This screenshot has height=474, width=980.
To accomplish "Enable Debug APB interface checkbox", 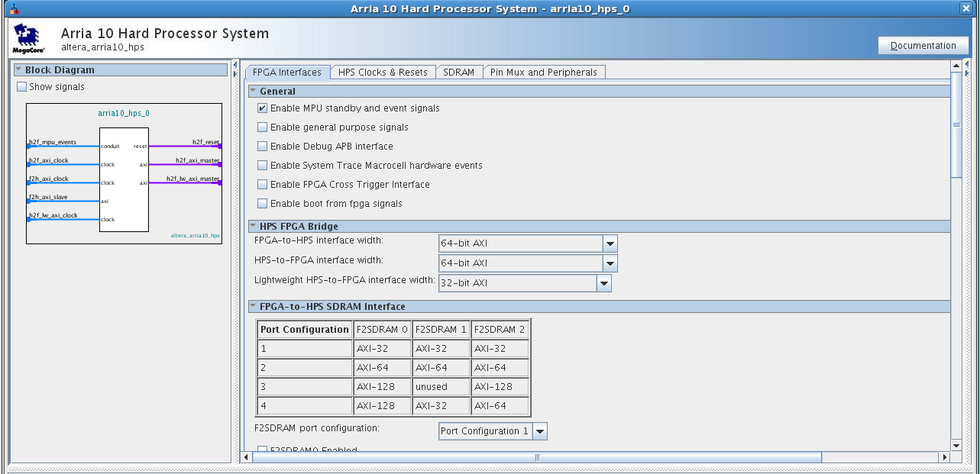I will pyautogui.click(x=262, y=147).
